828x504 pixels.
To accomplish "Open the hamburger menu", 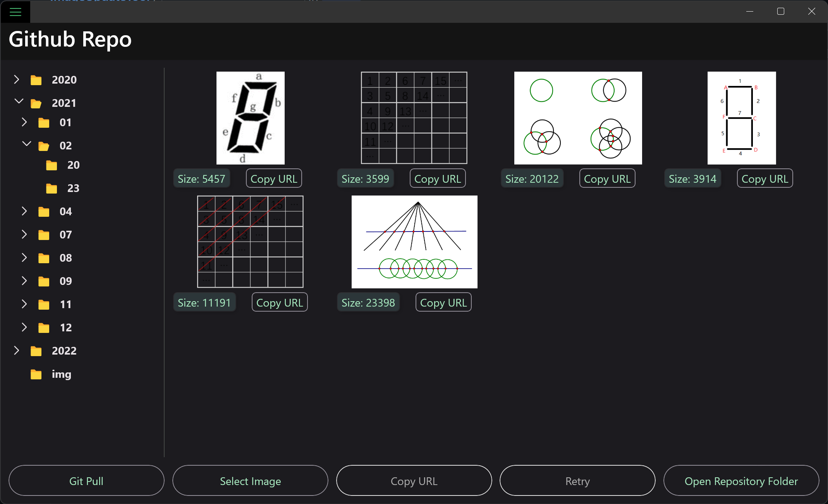I will 15,12.
